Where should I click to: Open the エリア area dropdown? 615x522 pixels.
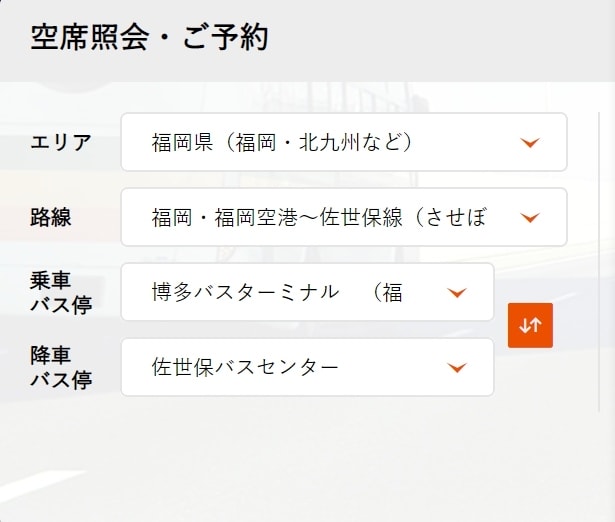pos(343,142)
